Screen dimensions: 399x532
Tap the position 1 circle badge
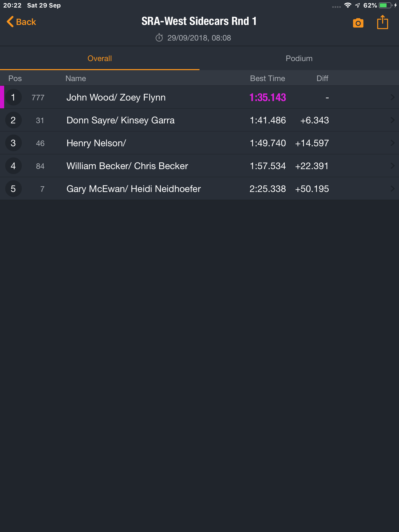pyautogui.click(x=13, y=97)
